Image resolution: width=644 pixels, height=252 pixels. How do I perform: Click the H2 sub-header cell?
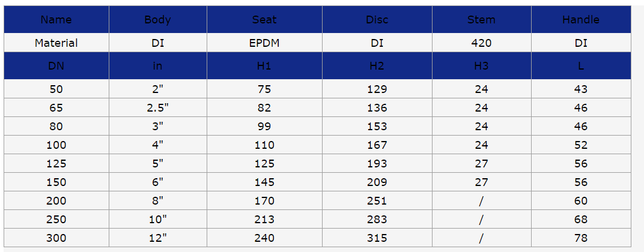(377, 65)
